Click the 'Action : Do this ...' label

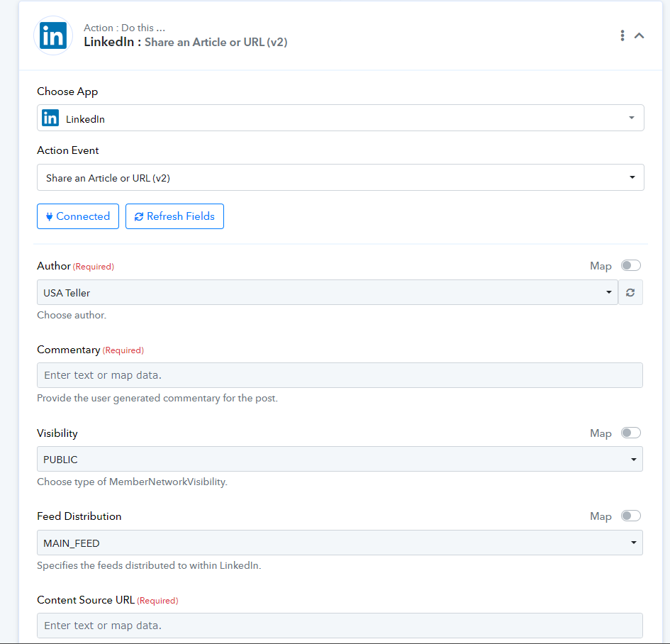pyautogui.click(x=124, y=28)
